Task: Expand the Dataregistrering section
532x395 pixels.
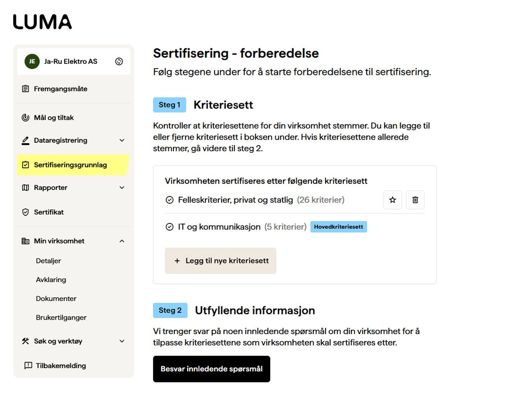Action: pyautogui.click(x=121, y=140)
